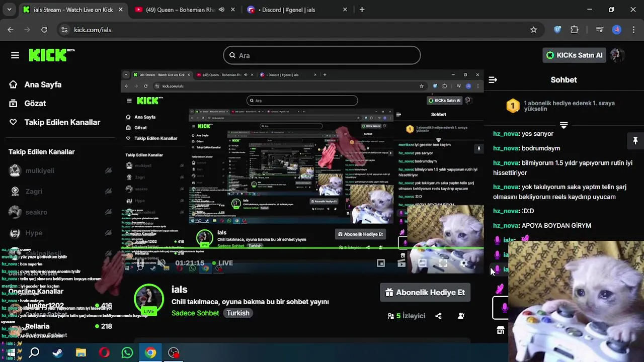Open pinned messages with the pin icon

[x=635, y=141]
